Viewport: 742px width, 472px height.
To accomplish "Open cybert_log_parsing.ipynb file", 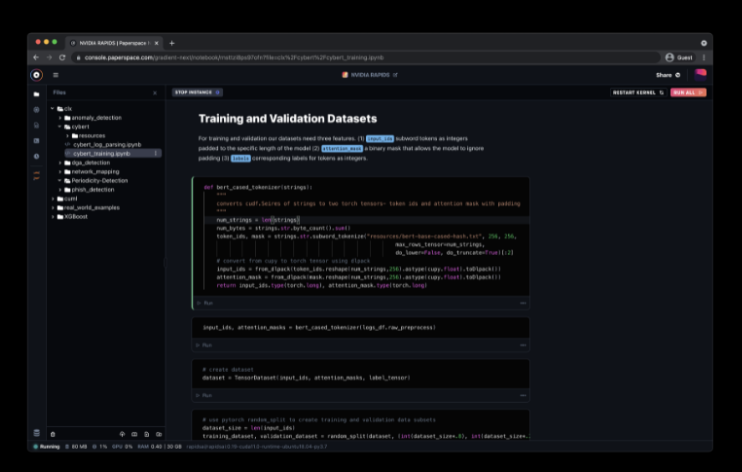I will [107, 144].
